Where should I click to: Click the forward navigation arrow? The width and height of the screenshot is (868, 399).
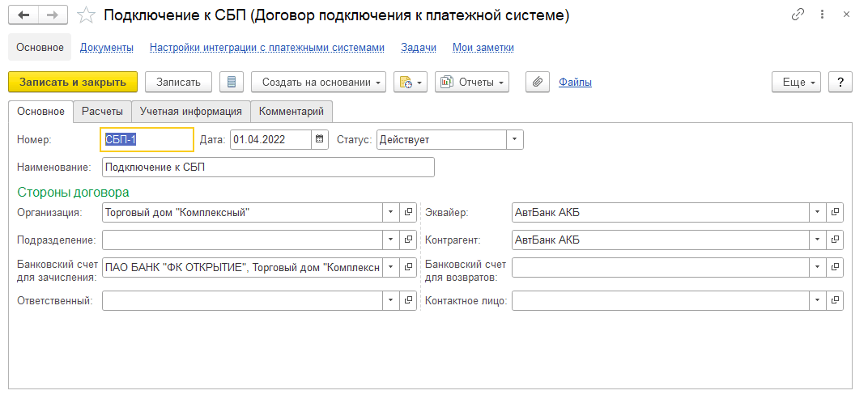53,15
